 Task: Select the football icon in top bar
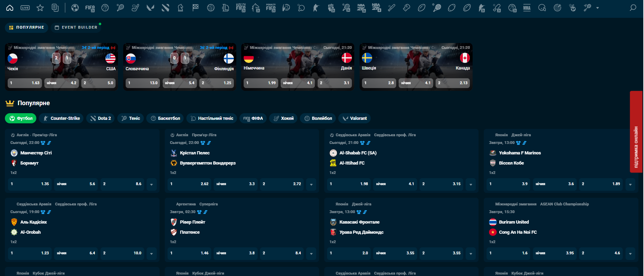(x=75, y=8)
